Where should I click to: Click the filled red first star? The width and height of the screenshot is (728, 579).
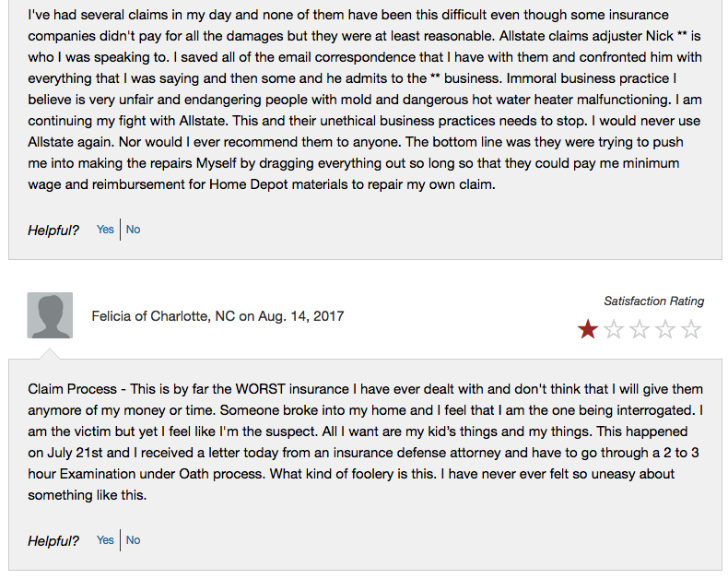(587, 329)
